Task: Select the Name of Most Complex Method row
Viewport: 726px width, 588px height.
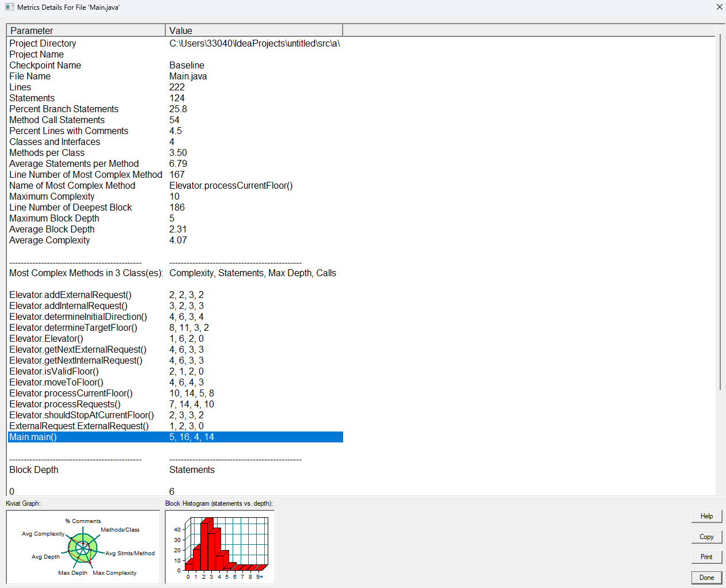Action: [176, 186]
